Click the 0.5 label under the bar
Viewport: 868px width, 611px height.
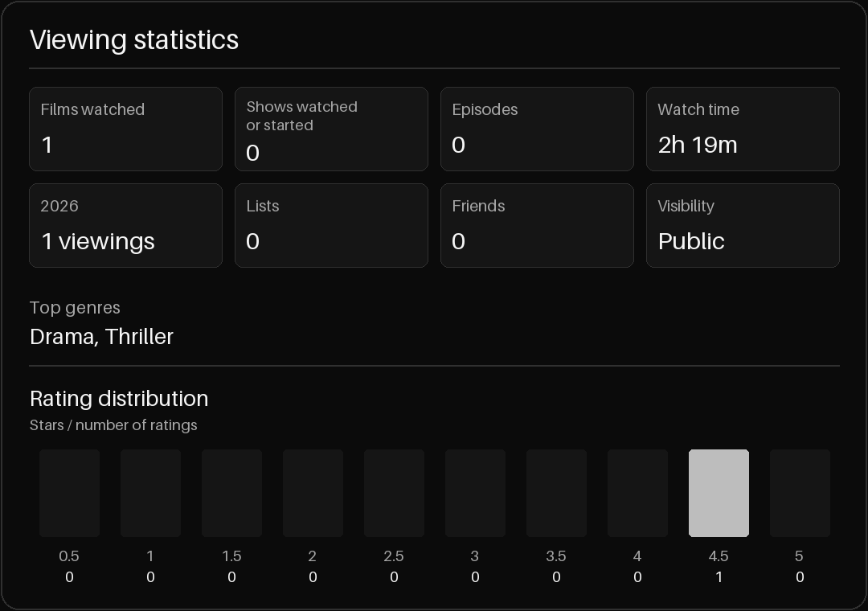[69, 556]
